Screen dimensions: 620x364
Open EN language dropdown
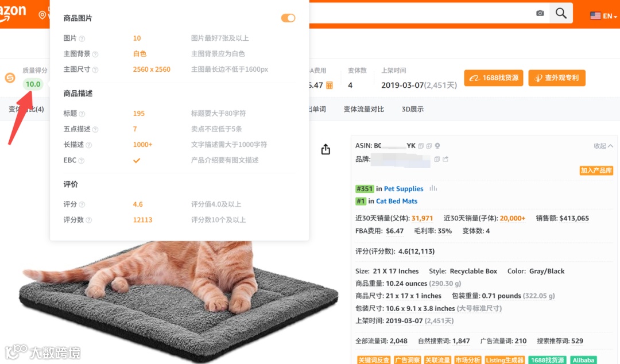pos(603,16)
